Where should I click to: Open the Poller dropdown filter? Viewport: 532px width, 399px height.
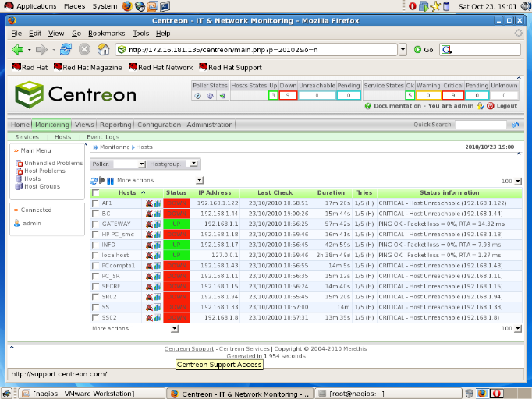click(x=129, y=164)
